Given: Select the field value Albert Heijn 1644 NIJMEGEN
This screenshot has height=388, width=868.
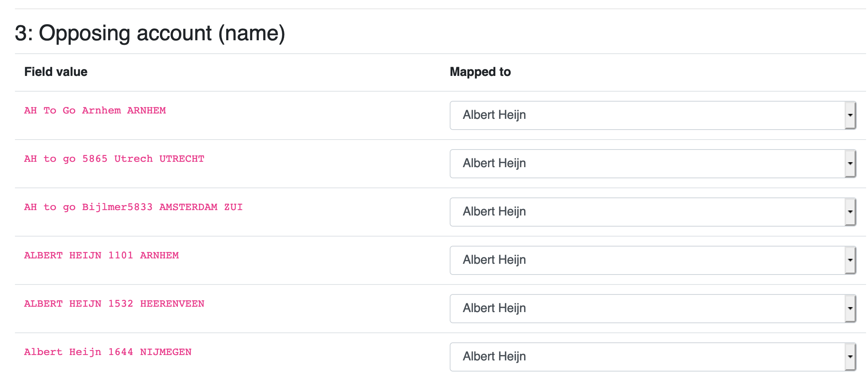Looking at the screenshot, I should click(x=108, y=352).
